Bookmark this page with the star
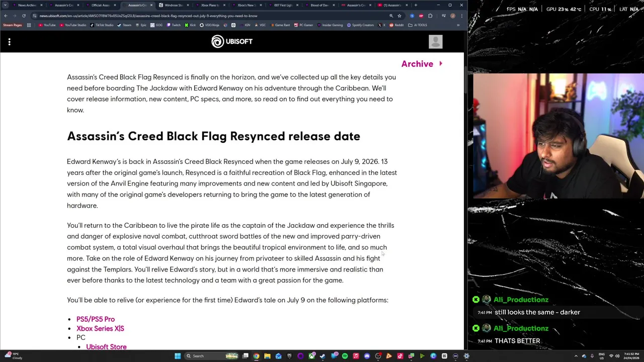 click(x=399, y=16)
